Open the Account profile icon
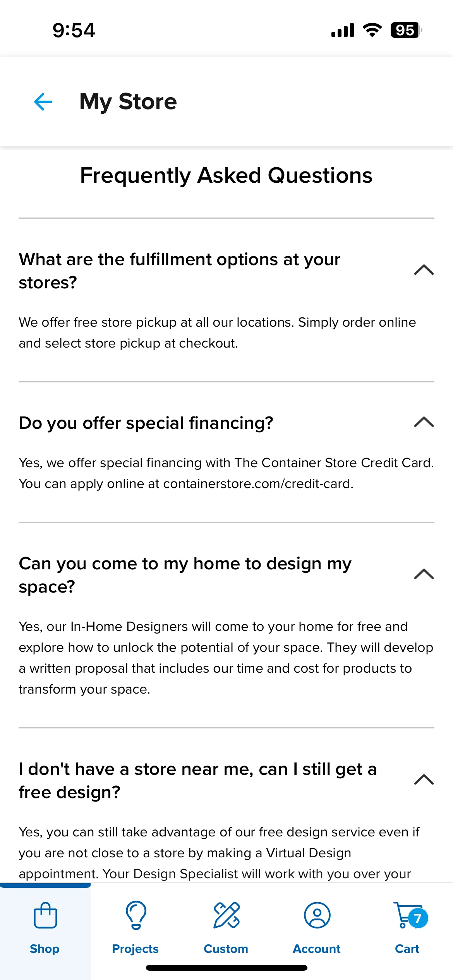Image resolution: width=453 pixels, height=980 pixels. 317,915
